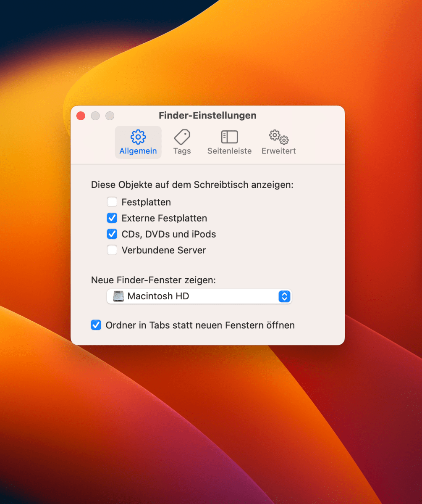The height and width of the screenshot is (504, 422).
Task: Enable the Festplatten checkbox
Action: 112,202
